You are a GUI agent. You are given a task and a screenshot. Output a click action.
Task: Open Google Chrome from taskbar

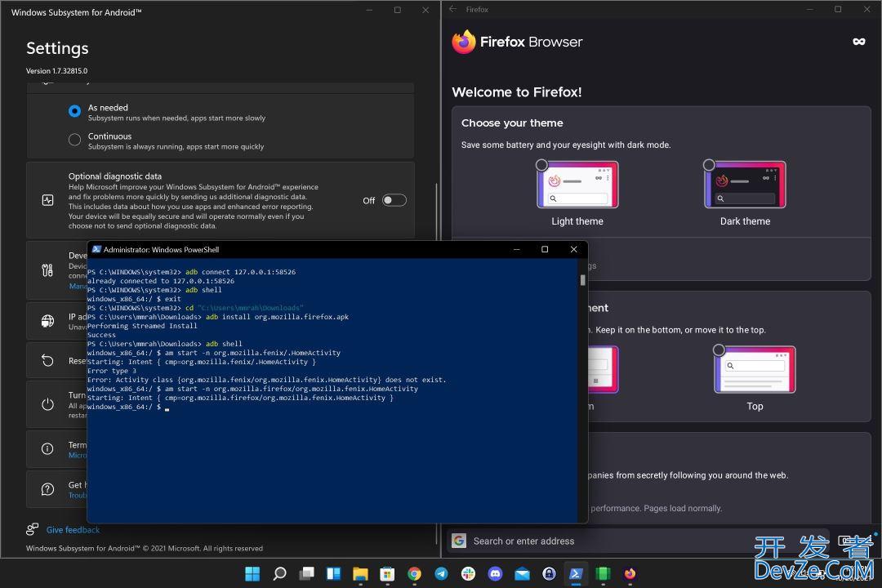click(x=415, y=573)
